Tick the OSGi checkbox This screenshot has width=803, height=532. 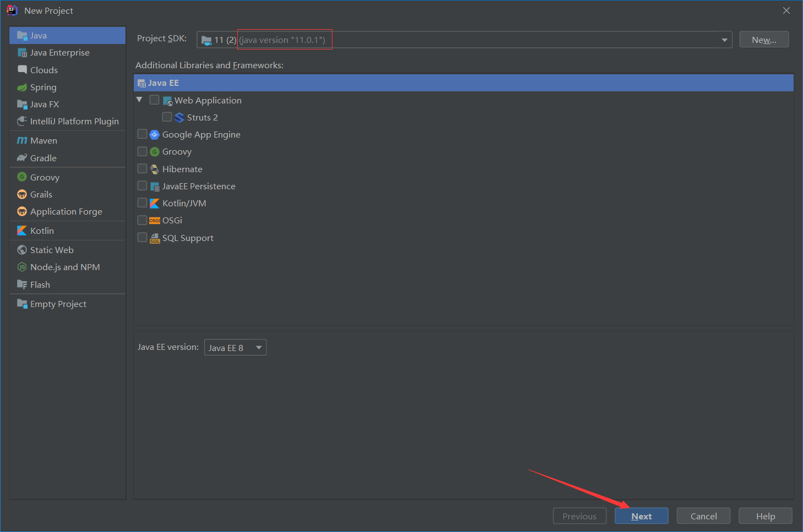pos(143,220)
